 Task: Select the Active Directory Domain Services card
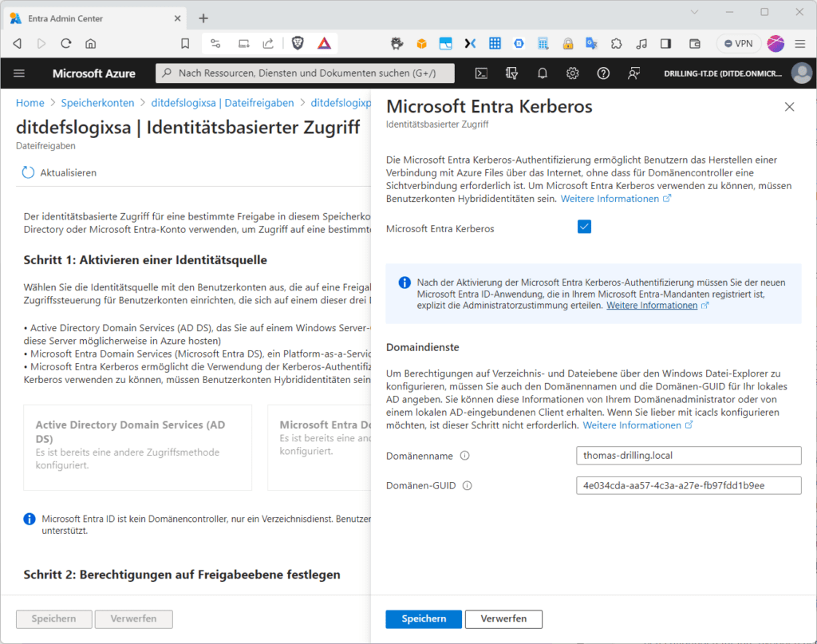[x=137, y=448]
